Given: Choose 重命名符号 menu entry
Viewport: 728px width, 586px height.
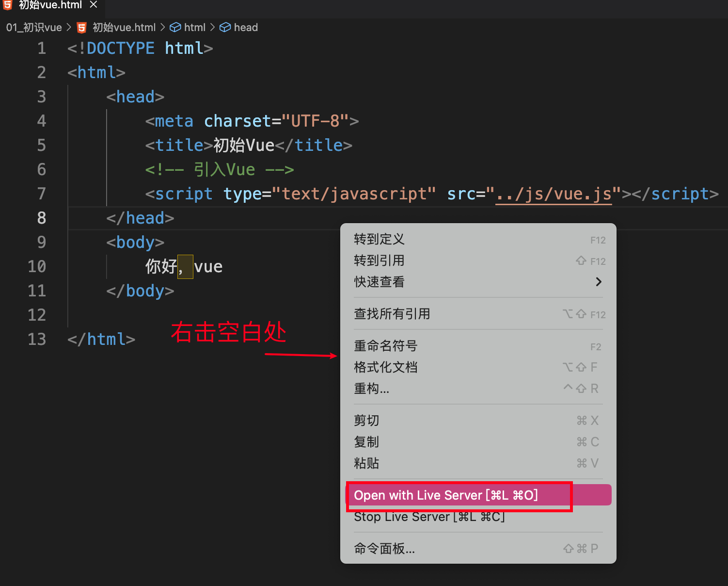Looking at the screenshot, I should tap(478, 346).
